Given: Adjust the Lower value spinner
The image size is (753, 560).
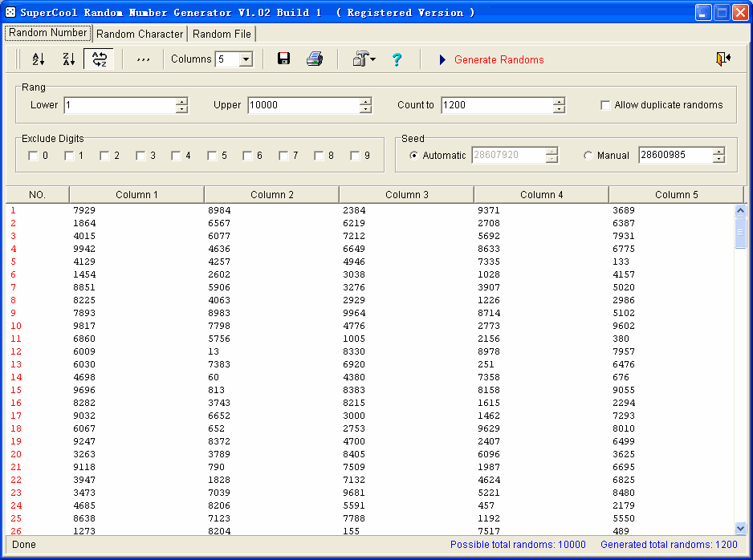Looking at the screenshot, I should (x=181, y=105).
